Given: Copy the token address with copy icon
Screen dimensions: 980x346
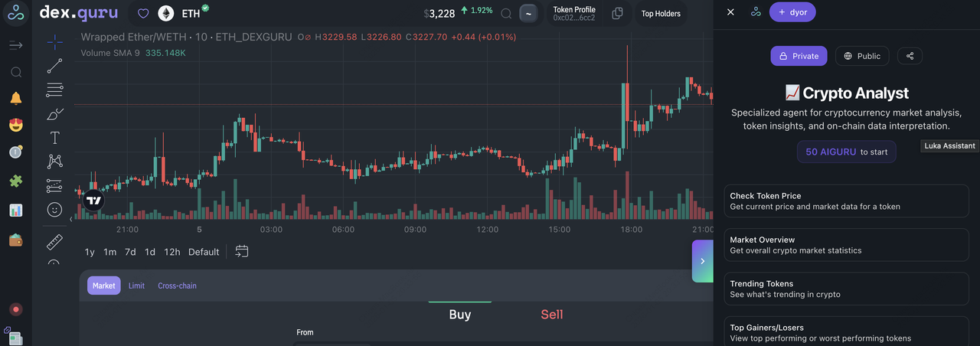Looking at the screenshot, I should pyautogui.click(x=617, y=13).
